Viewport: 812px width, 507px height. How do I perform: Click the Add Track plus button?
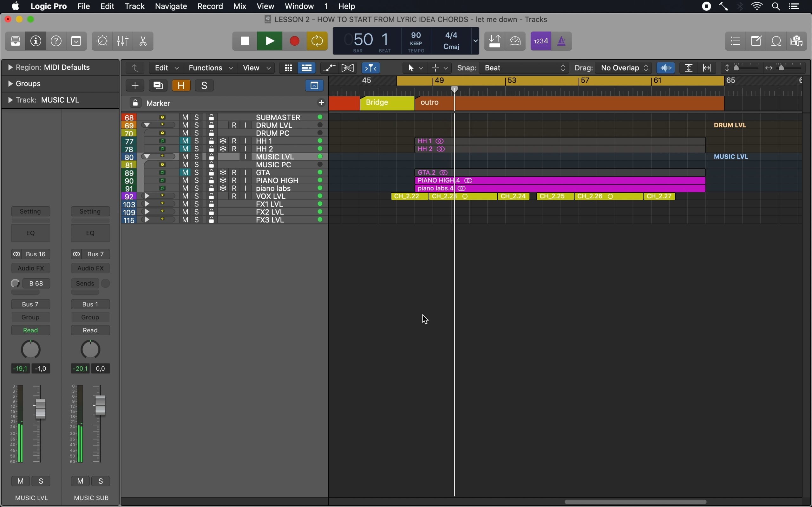click(x=135, y=86)
